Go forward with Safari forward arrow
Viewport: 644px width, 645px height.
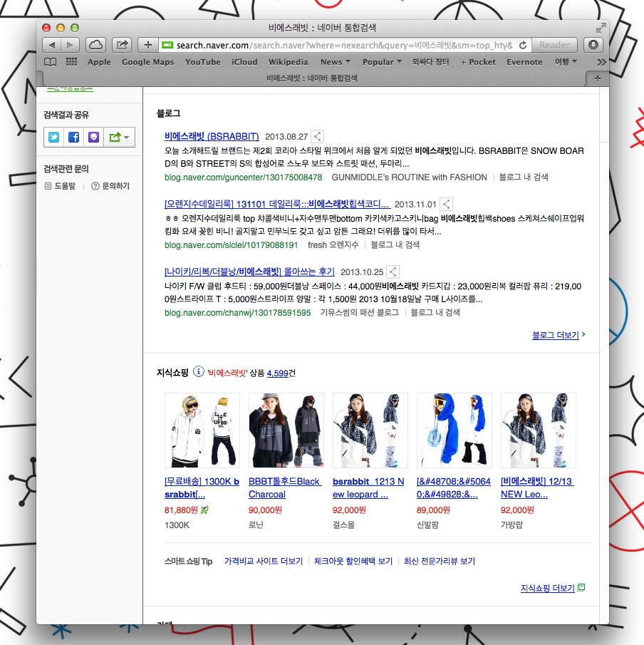tap(70, 45)
